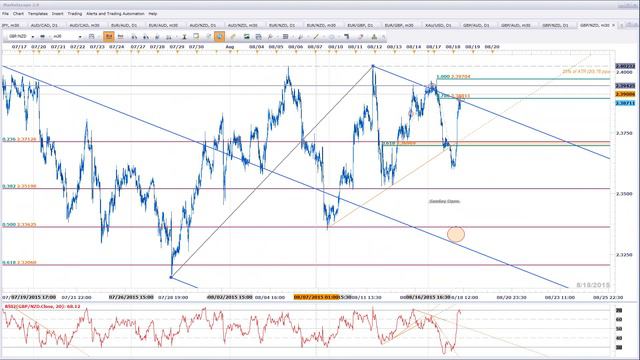This screenshot has height=360, width=640.
Task: Click the 'Sunday Open' chart label
Action: tap(444, 201)
